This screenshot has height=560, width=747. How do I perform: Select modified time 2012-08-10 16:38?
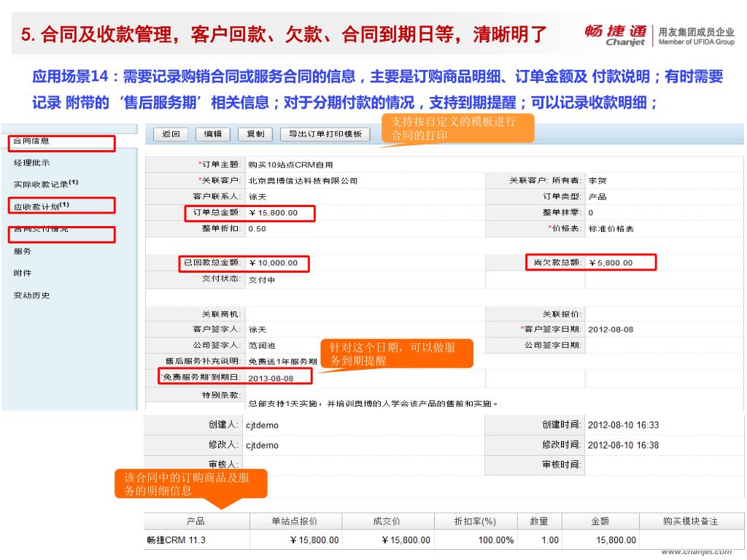623,446
